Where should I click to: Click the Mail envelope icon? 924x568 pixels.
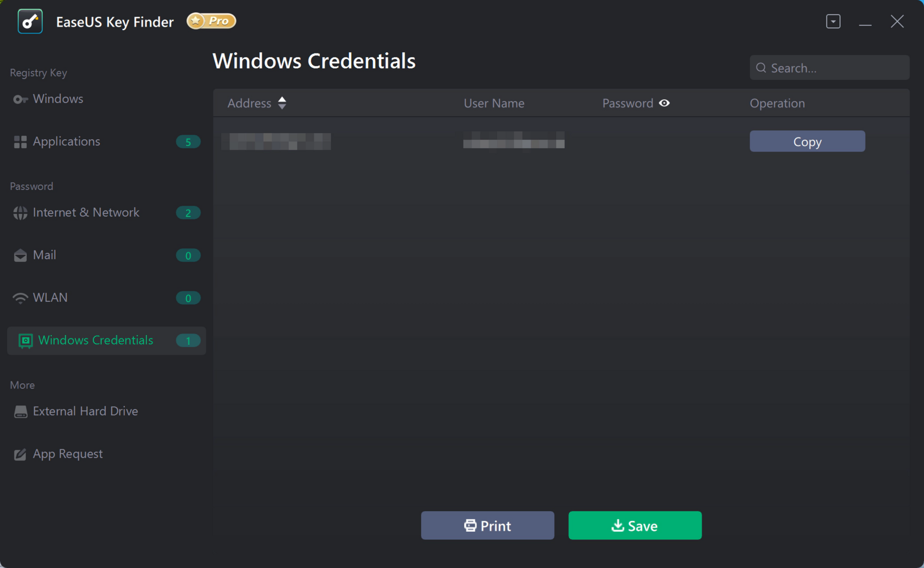click(x=21, y=256)
